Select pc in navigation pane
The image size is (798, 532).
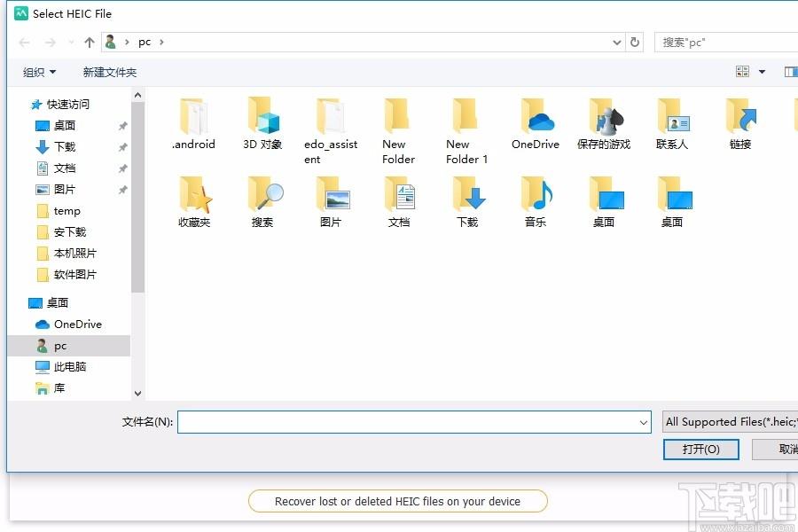(x=60, y=346)
